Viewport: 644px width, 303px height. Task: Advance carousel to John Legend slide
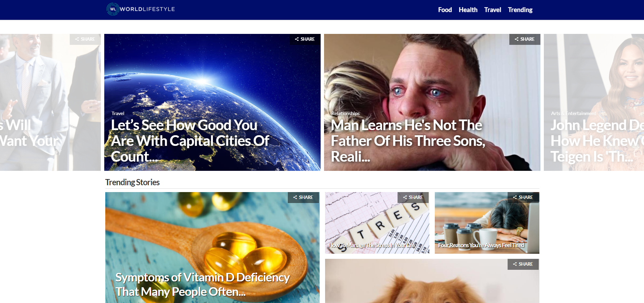[x=594, y=102]
